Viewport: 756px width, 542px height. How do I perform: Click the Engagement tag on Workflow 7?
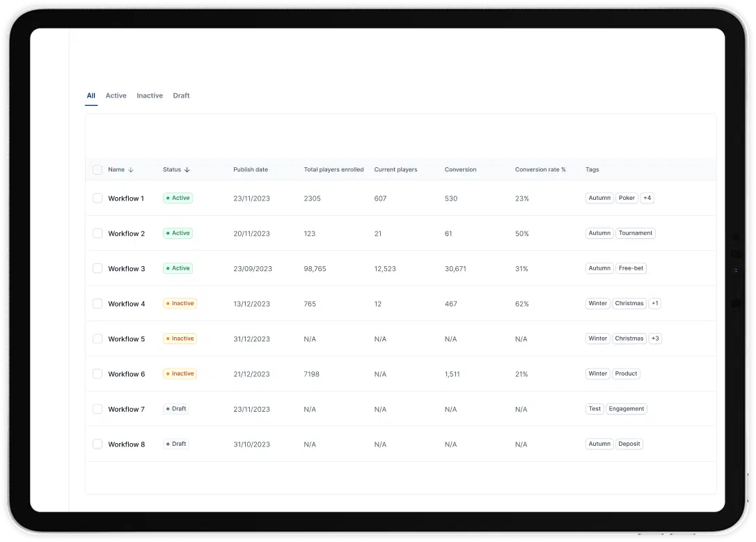click(x=627, y=409)
